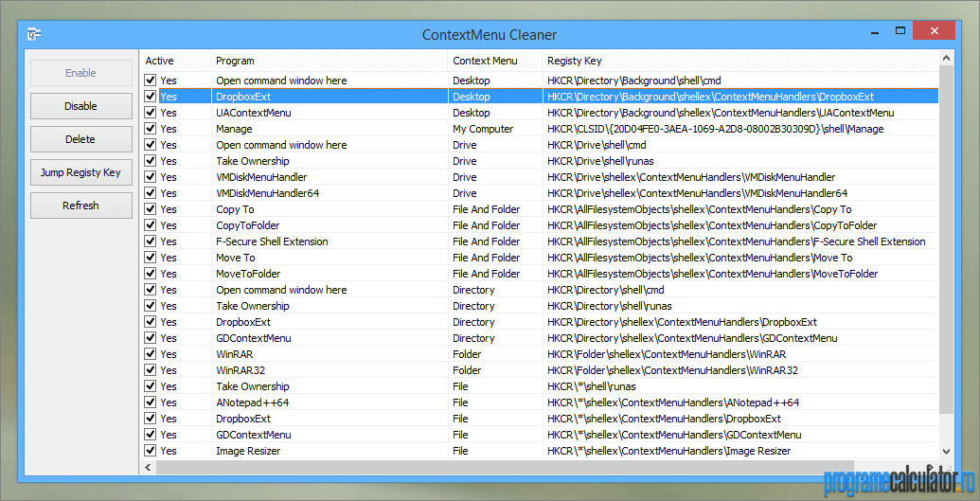Select the Move To program name

[236, 257]
